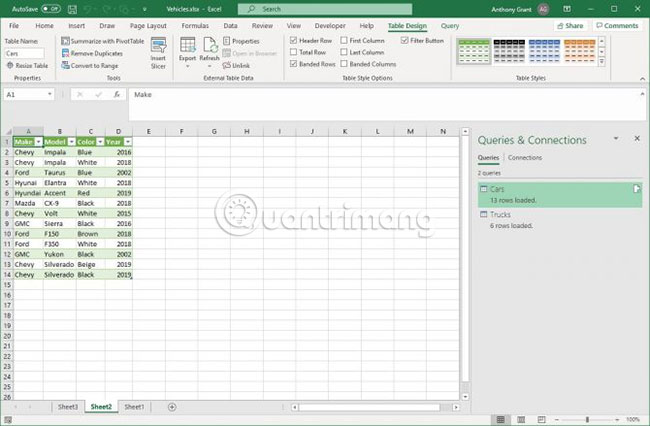Switch to Page Layout view icon

(521, 419)
